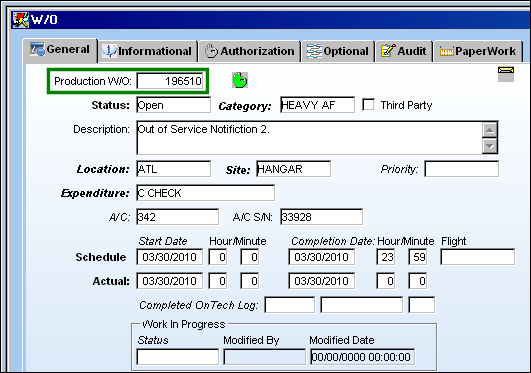Open the General tab
Viewport: 531px width, 373px height.
[x=60, y=50]
